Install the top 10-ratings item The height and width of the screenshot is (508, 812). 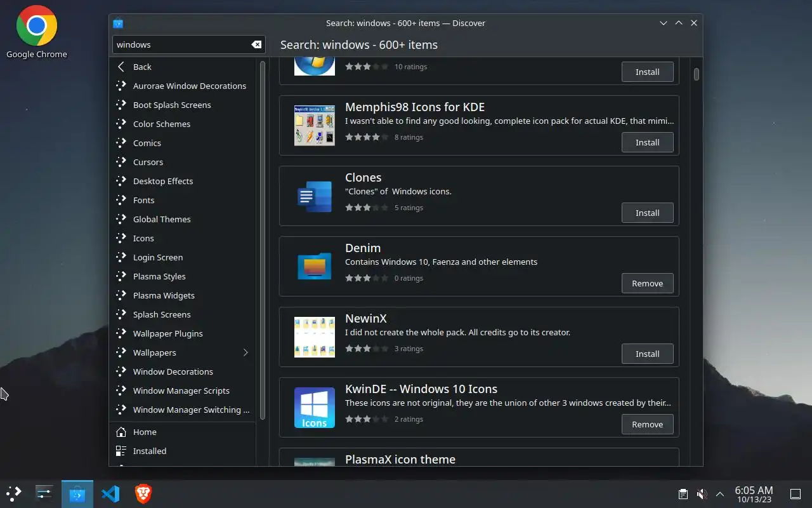(647, 72)
